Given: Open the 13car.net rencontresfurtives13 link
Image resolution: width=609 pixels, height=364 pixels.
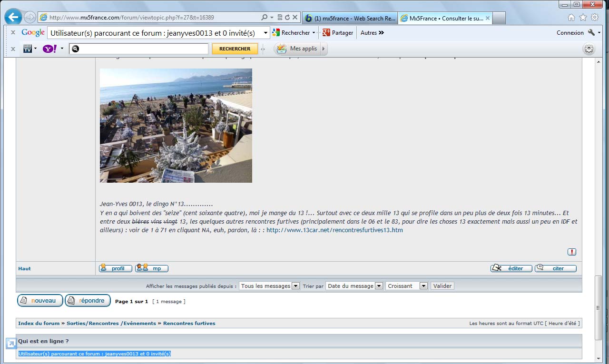Looking at the screenshot, I should [x=334, y=230].
